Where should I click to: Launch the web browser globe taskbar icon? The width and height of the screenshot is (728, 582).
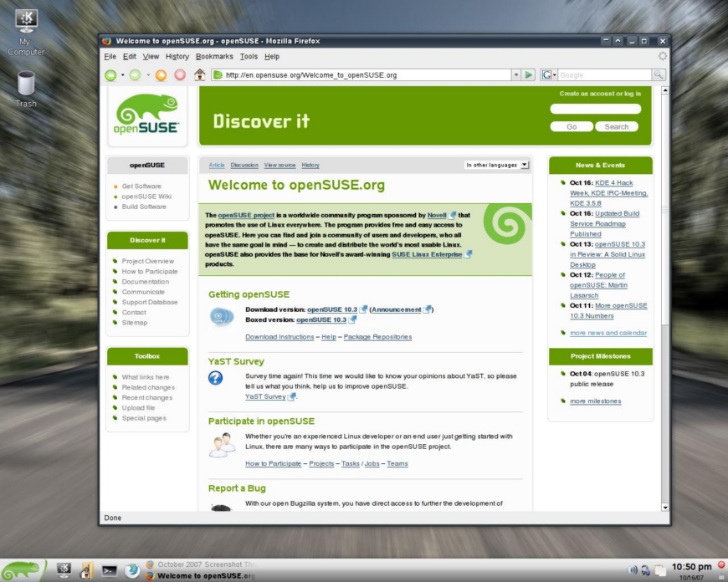[132, 570]
